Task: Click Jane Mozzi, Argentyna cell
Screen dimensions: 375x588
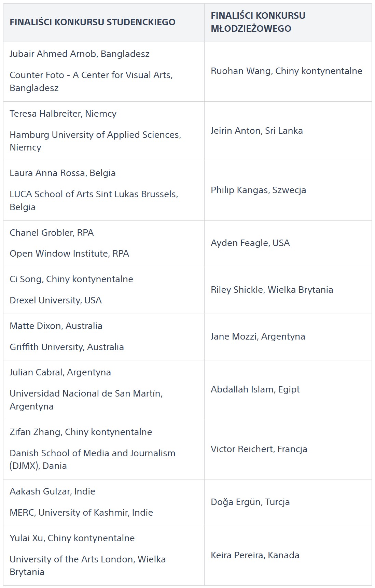Action: [258, 336]
